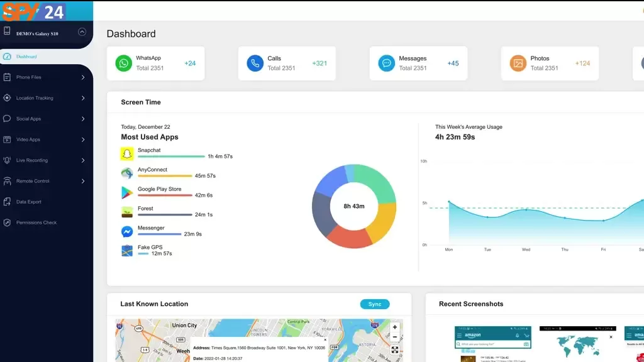This screenshot has width=644, height=362.
Task: Click the Calls +321 new count
Action: pyautogui.click(x=319, y=63)
